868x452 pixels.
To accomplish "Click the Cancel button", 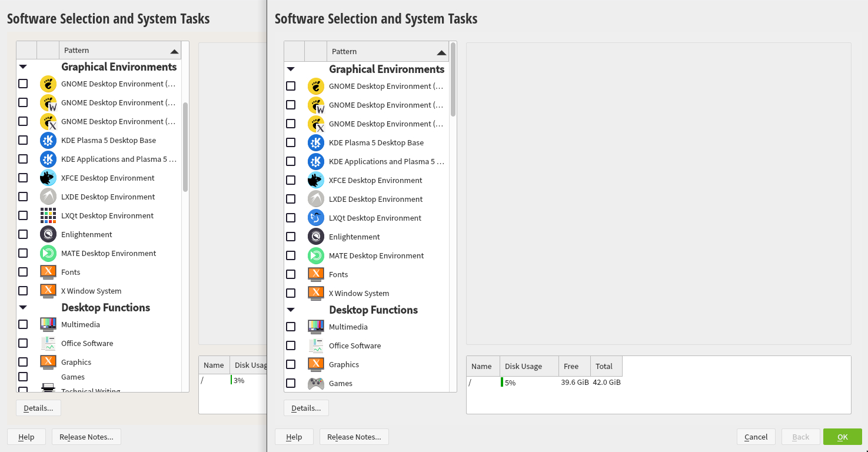I will coord(756,437).
